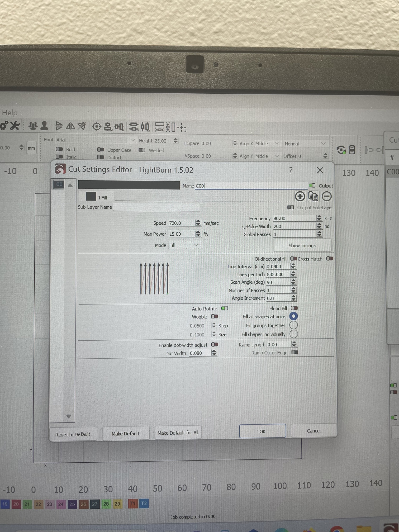Select the 1 Fill sub-layer tab

[97, 197]
